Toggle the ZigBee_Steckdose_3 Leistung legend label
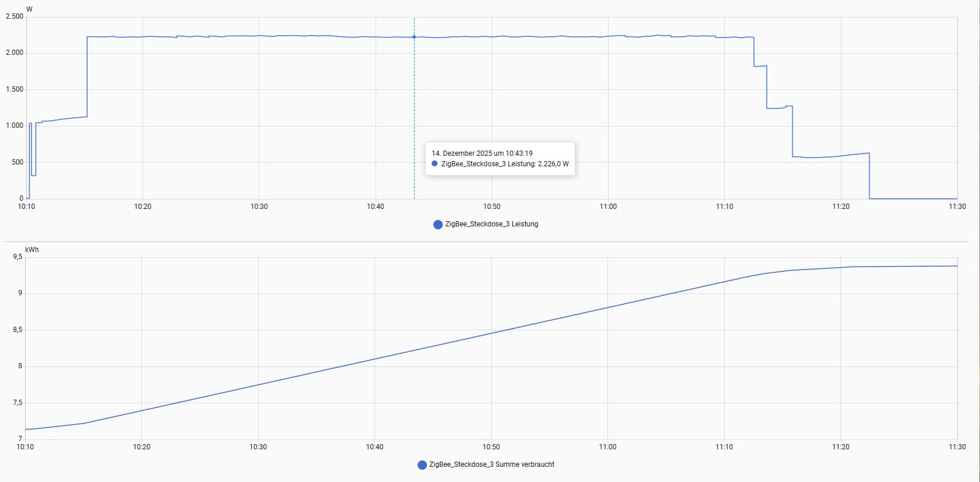 point(491,224)
